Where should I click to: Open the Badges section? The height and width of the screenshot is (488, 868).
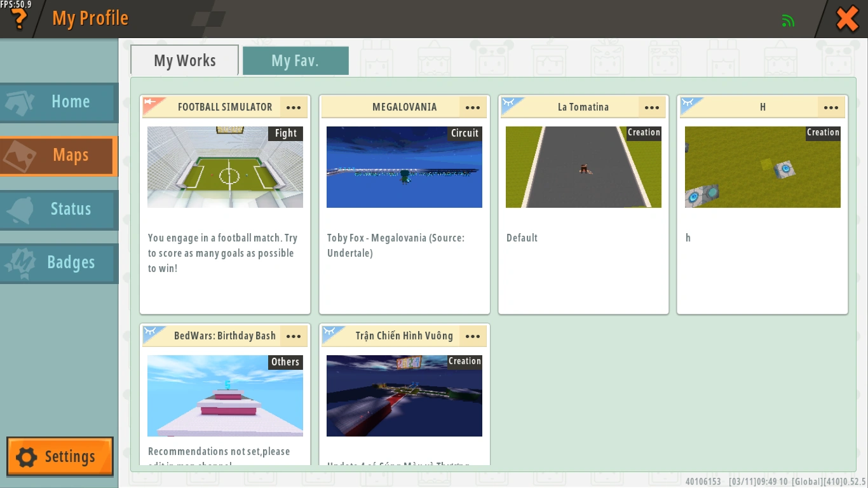coord(59,263)
